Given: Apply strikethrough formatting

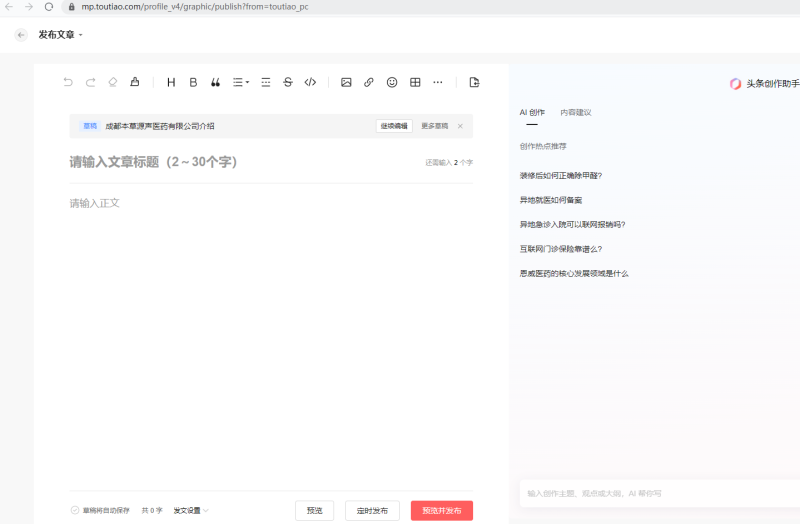Looking at the screenshot, I should 288,82.
